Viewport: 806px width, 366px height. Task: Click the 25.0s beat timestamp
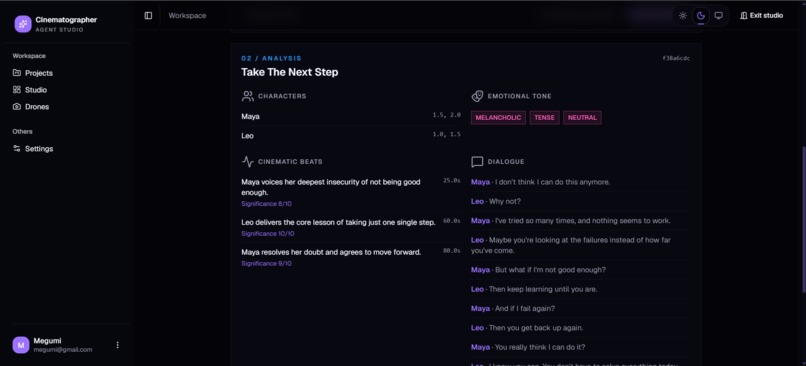point(452,181)
